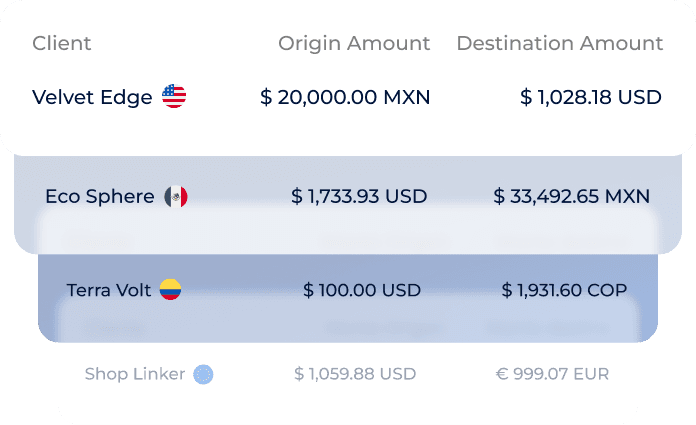Open the Eco Sphere client name
The image size is (696, 425).
[99, 196]
